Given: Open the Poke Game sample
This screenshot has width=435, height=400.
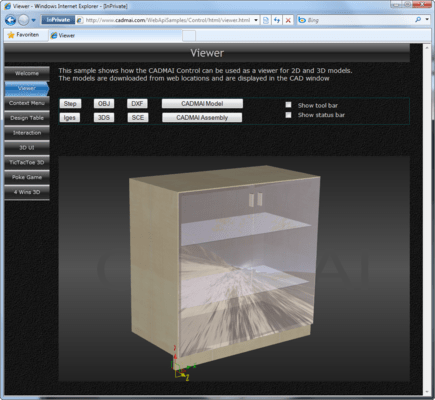Looking at the screenshot, I should [27, 177].
